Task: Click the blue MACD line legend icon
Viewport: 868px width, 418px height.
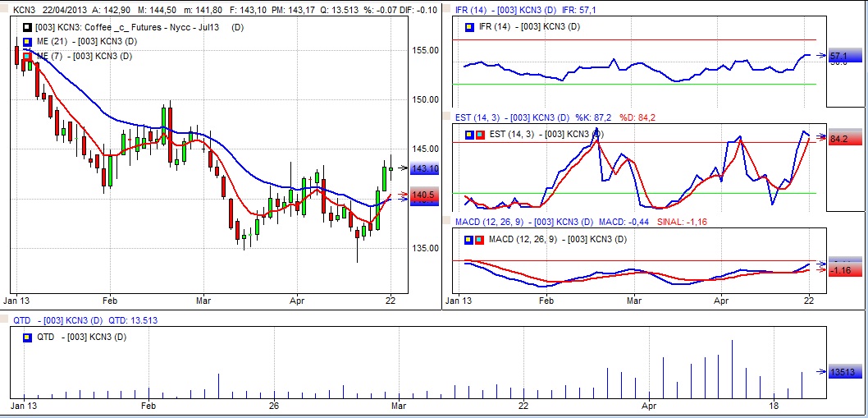Action: (468, 239)
